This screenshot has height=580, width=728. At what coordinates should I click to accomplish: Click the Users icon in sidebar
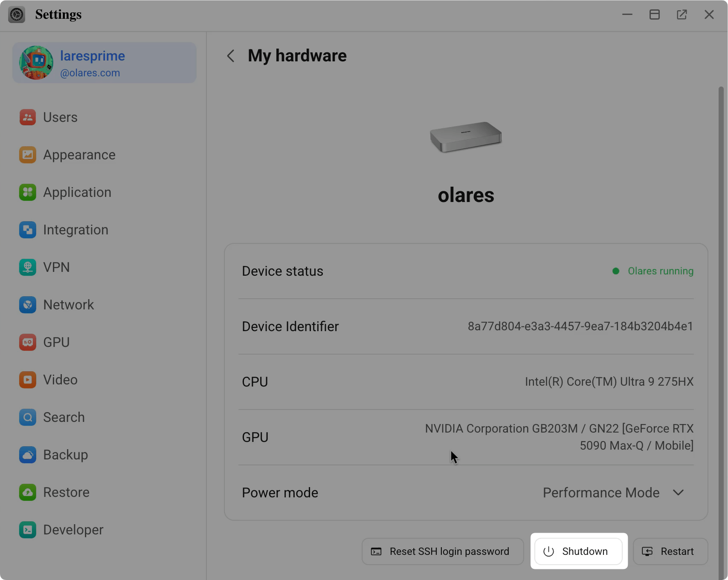click(x=28, y=117)
